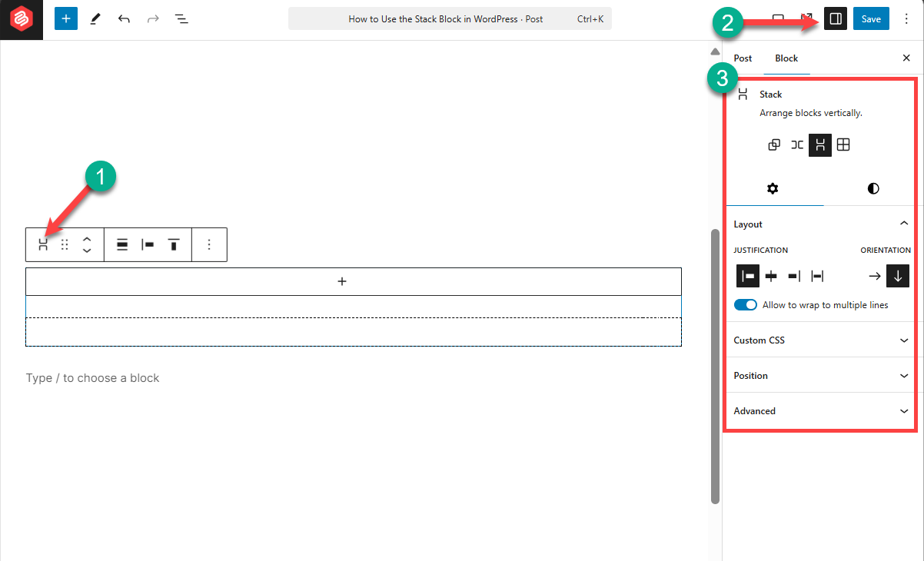Select the Tools pencil icon

pos(95,19)
